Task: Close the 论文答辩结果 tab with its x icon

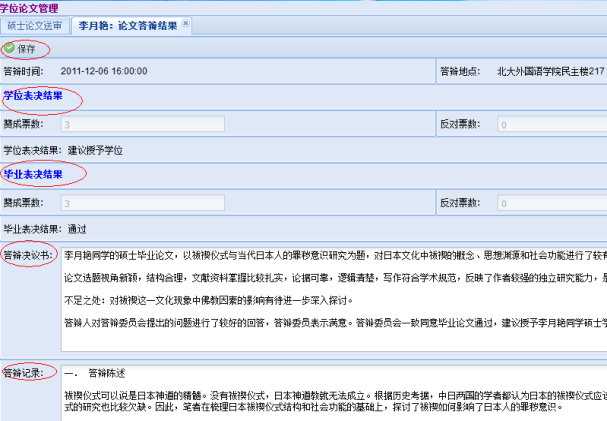Action: point(186,23)
